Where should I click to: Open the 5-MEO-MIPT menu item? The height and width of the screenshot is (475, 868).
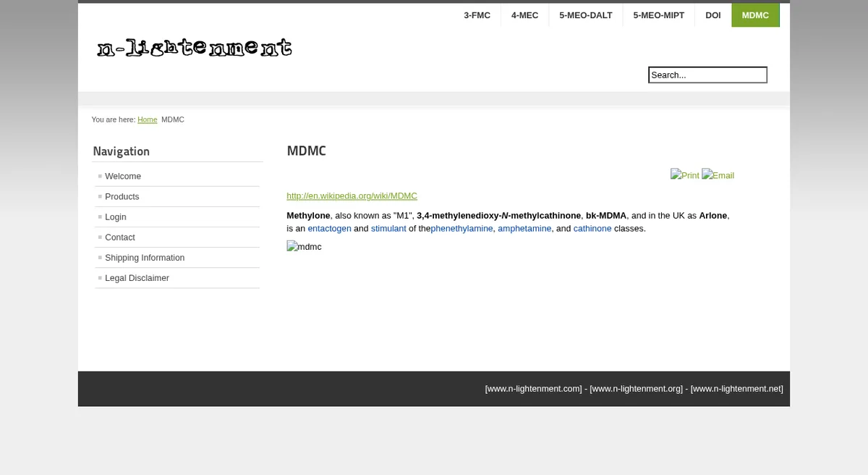[659, 15]
